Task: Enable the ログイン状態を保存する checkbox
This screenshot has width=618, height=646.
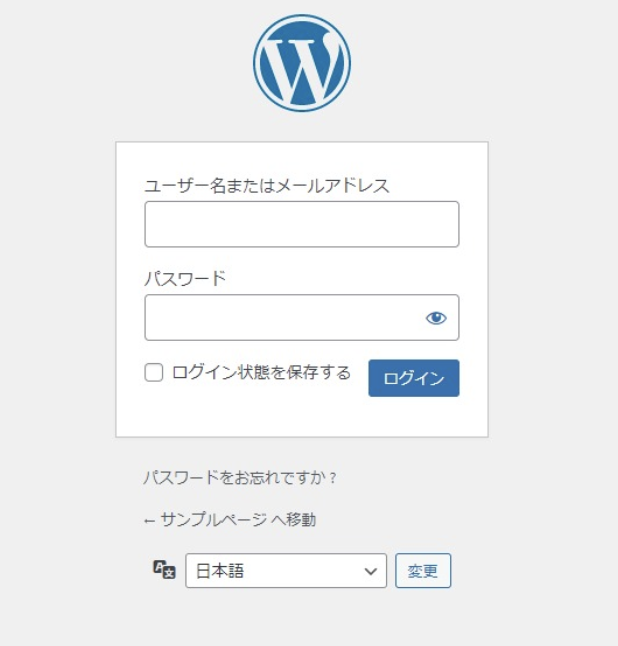Action: (x=154, y=372)
